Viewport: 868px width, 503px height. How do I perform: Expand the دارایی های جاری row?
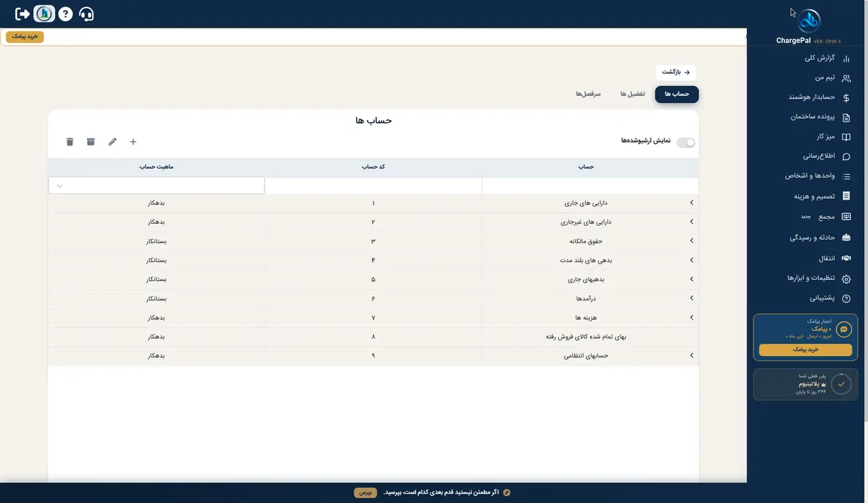[692, 203]
